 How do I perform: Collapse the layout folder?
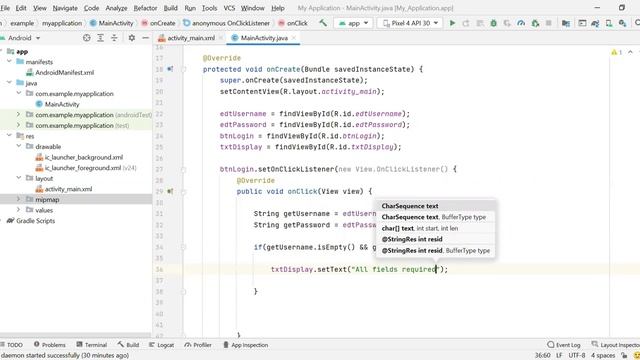pos(18,178)
